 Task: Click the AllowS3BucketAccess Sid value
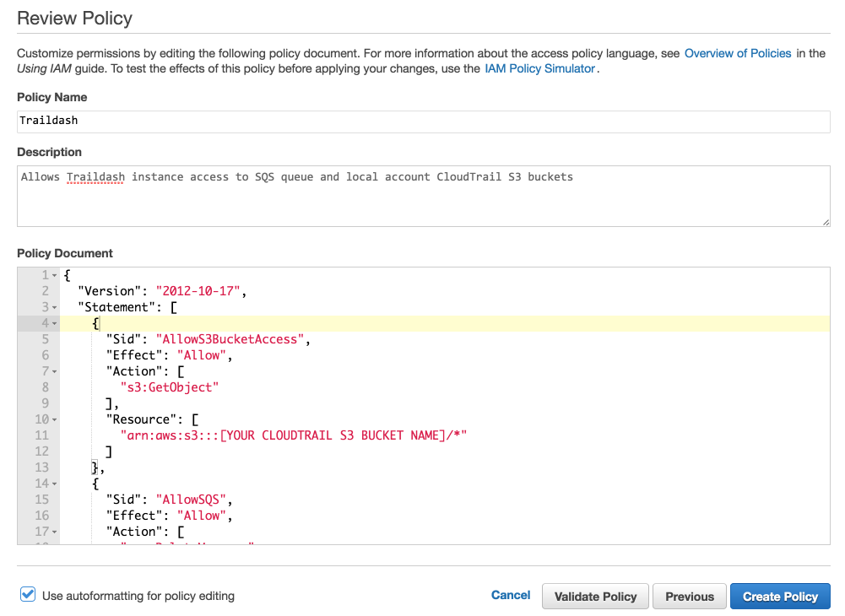(230, 339)
